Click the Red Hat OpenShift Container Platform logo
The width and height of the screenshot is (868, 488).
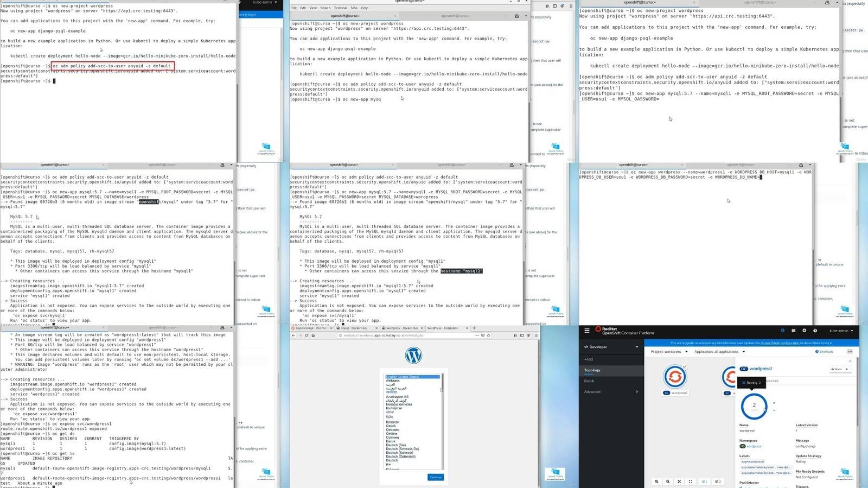pyautogui.click(x=624, y=331)
